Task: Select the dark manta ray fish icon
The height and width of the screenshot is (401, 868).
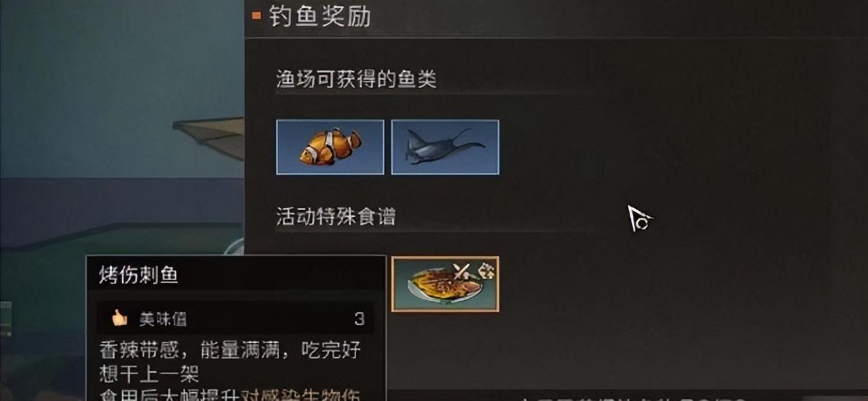Action: click(445, 147)
